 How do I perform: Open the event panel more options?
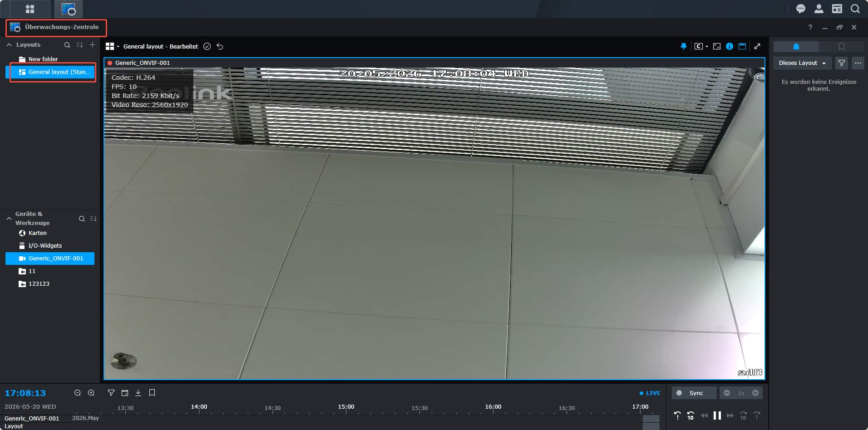[x=858, y=63]
